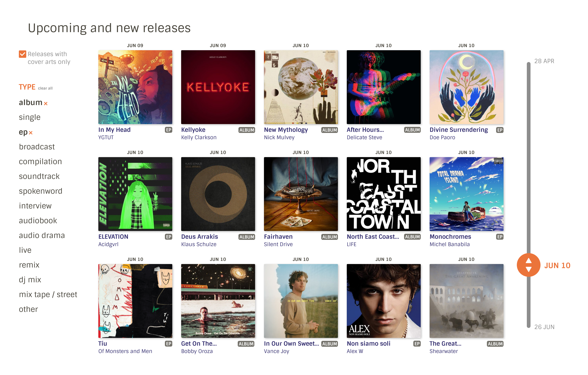Remove the ep filter with its x icon
The image size is (588, 375).
[x=31, y=133]
